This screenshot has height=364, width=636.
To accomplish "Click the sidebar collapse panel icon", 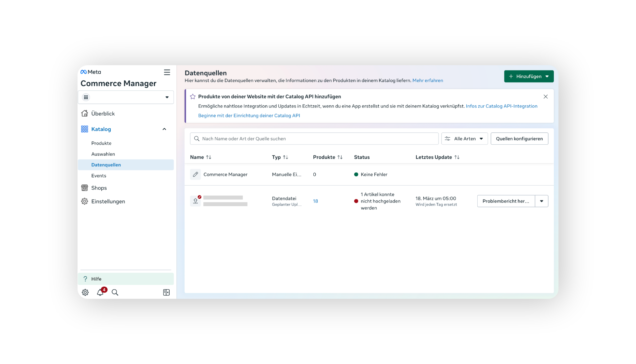I will coord(166,292).
